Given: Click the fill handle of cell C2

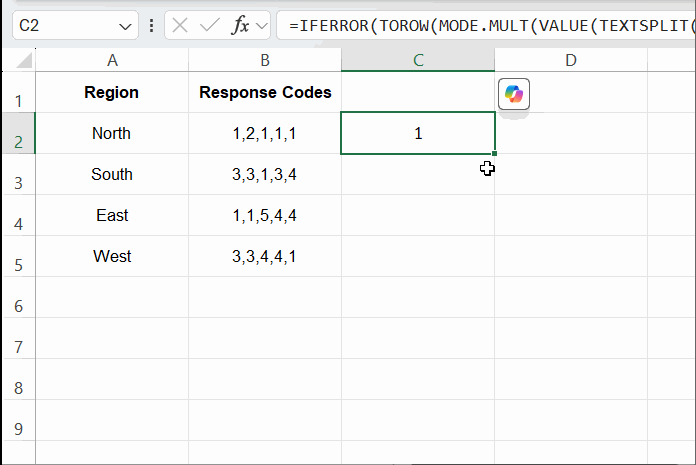Looking at the screenshot, I should click(494, 154).
